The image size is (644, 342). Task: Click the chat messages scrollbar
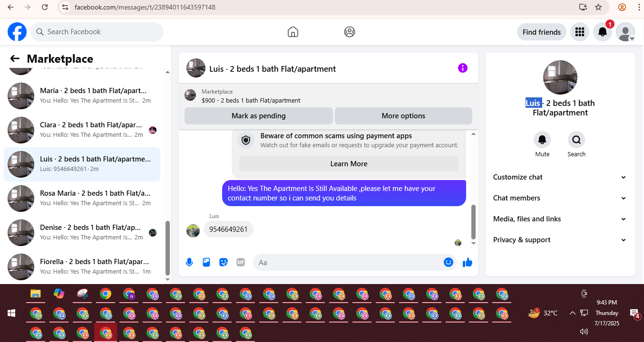pos(473,222)
